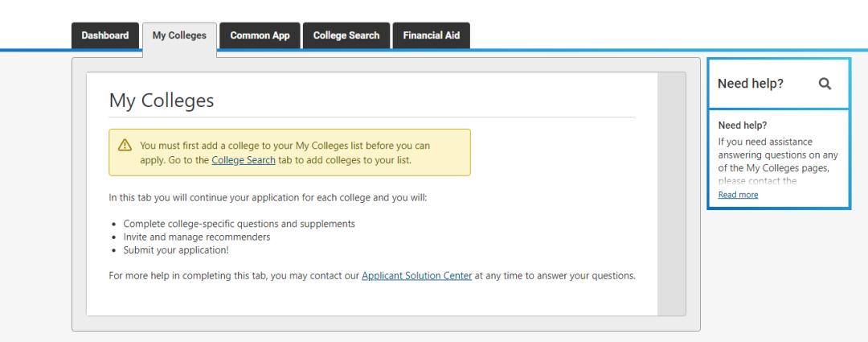Expand help text with Read more
The width and height of the screenshot is (868, 342).
[x=738, y=195]
